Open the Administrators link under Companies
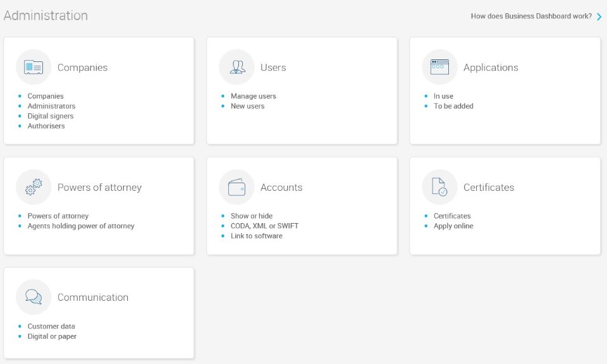Screen dimensions: 607x364 coord(51,106)
